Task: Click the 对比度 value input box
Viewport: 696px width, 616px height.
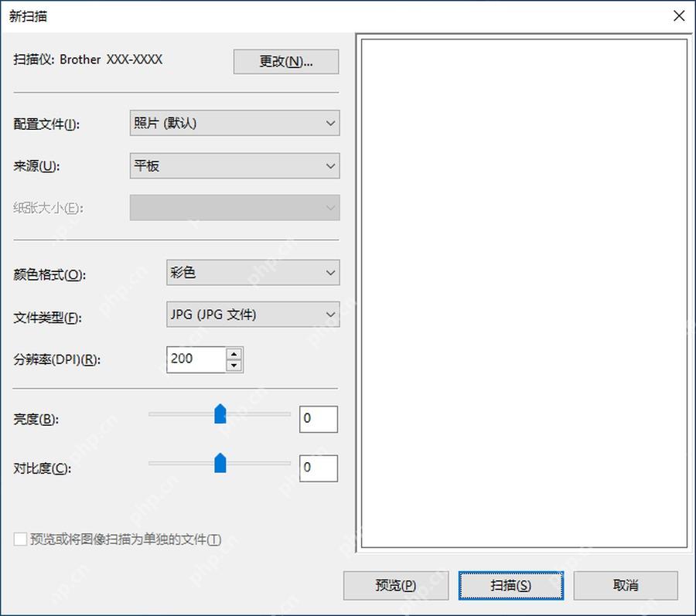Action: coord(319,468)
